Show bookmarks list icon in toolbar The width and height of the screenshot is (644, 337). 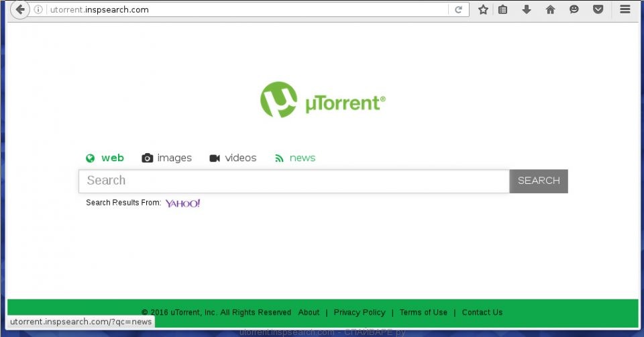click(x=502, y=9)
